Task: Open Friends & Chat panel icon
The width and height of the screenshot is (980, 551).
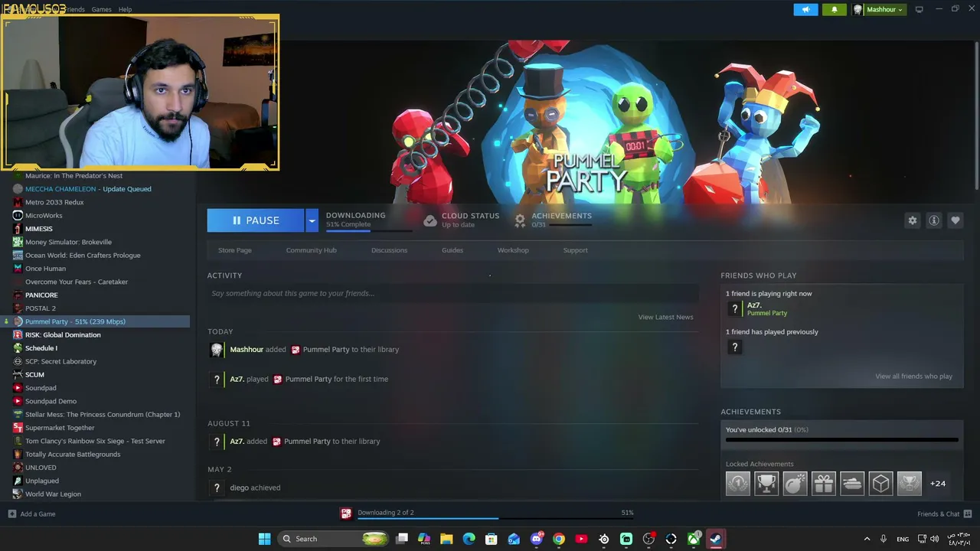Action: (968, 514)
